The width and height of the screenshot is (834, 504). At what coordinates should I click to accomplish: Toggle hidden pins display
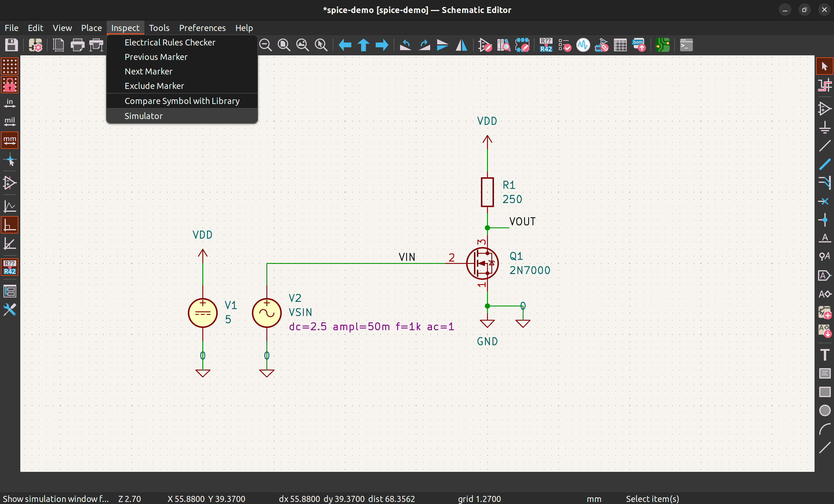click(x=10, y=183)
